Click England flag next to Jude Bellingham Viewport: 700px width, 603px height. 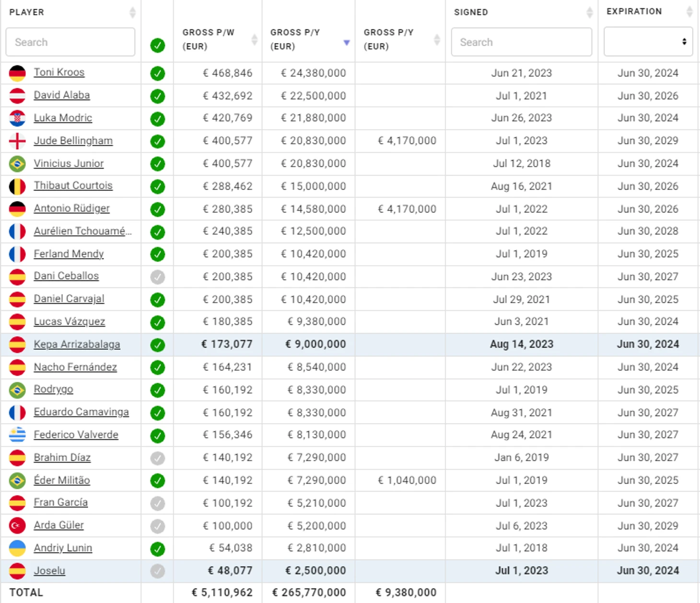pyautogui.click(x=17, y=141)
